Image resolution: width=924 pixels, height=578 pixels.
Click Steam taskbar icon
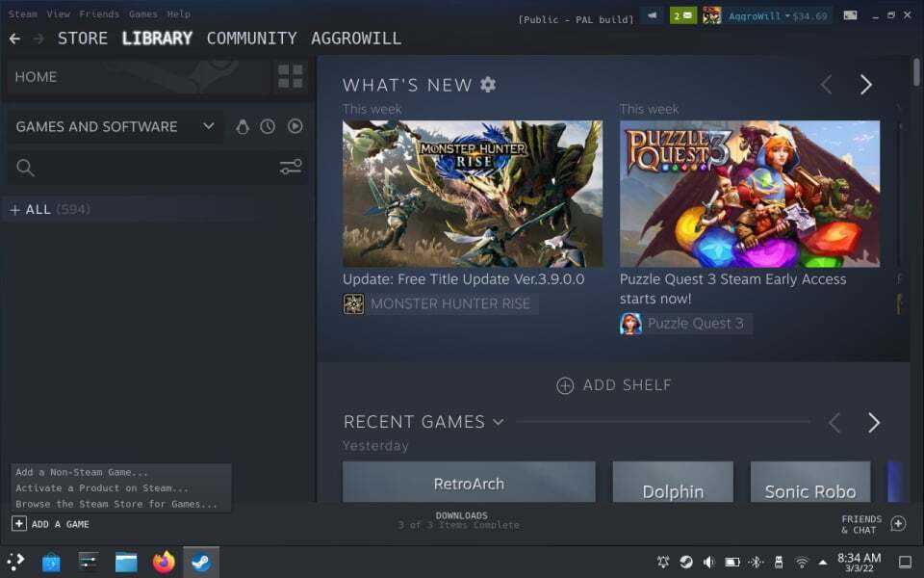pyautogui.click(x=201, y=562)
